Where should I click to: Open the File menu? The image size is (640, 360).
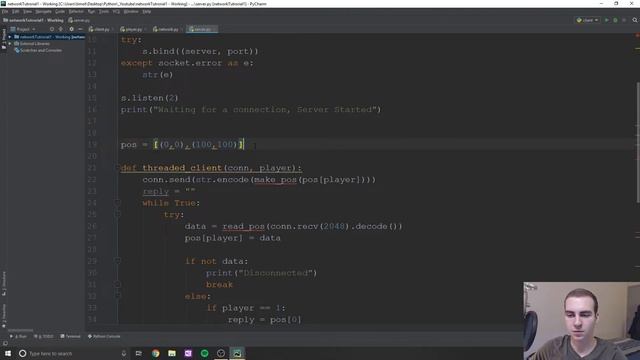click(x=5, y=11)
